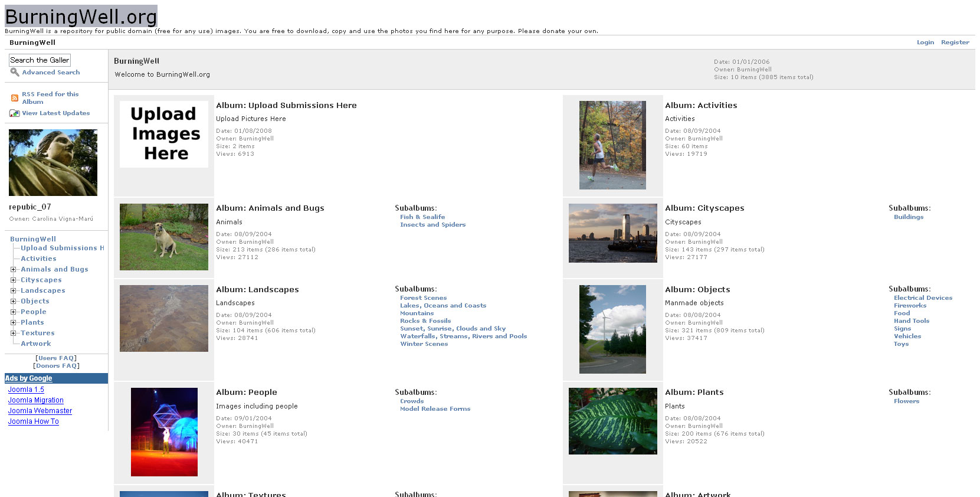980x497 pixels.
Task: Click the Advanced Search magnifier icon
Action: coord(14,72)
